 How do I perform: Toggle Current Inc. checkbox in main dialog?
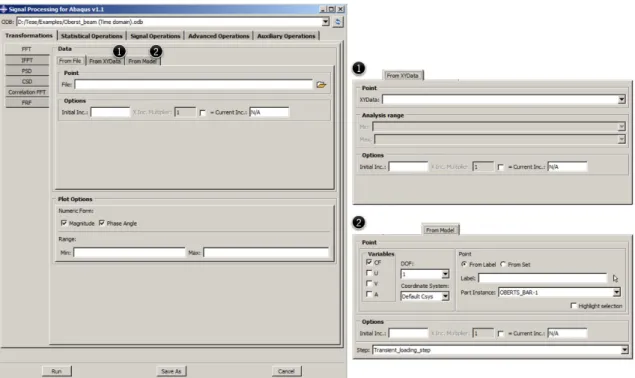click(x=202, y=113)
